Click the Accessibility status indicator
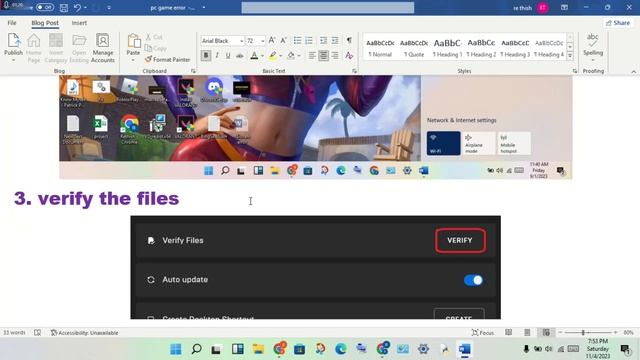The image size is (640, 360). coord(84,333)
